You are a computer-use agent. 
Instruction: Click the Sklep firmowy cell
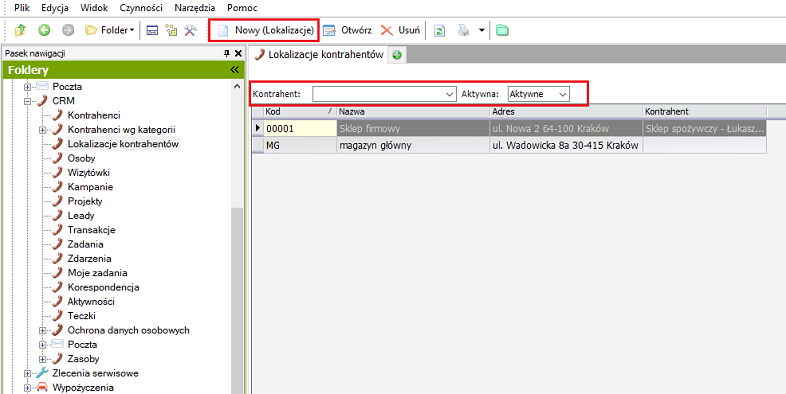tap(413, 128)
